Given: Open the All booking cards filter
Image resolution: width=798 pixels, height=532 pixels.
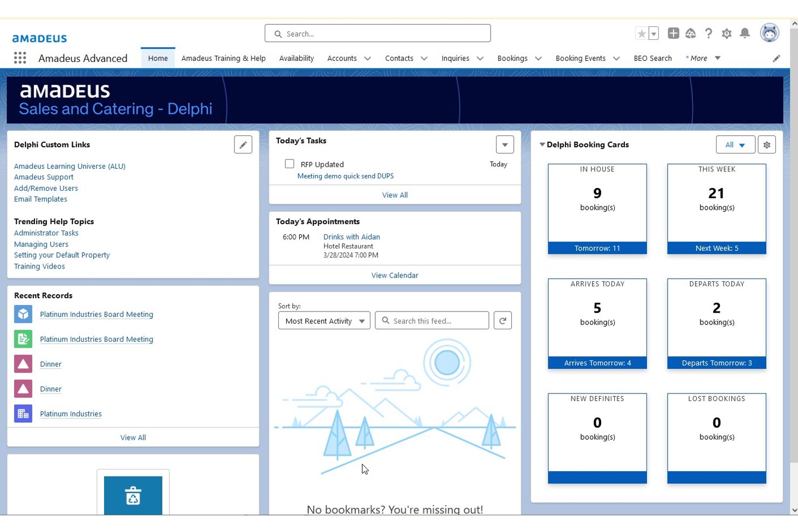Looking at the screenshot, I should (735, 144).
